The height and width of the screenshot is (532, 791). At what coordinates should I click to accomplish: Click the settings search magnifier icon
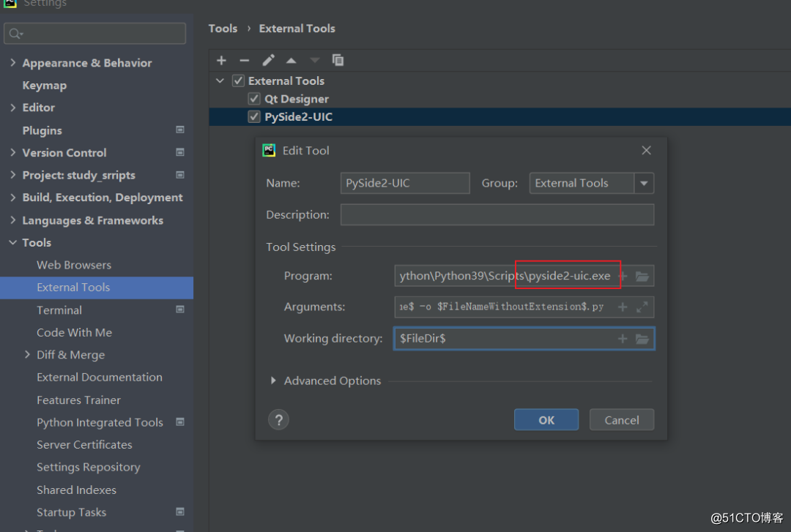point(15,34)
